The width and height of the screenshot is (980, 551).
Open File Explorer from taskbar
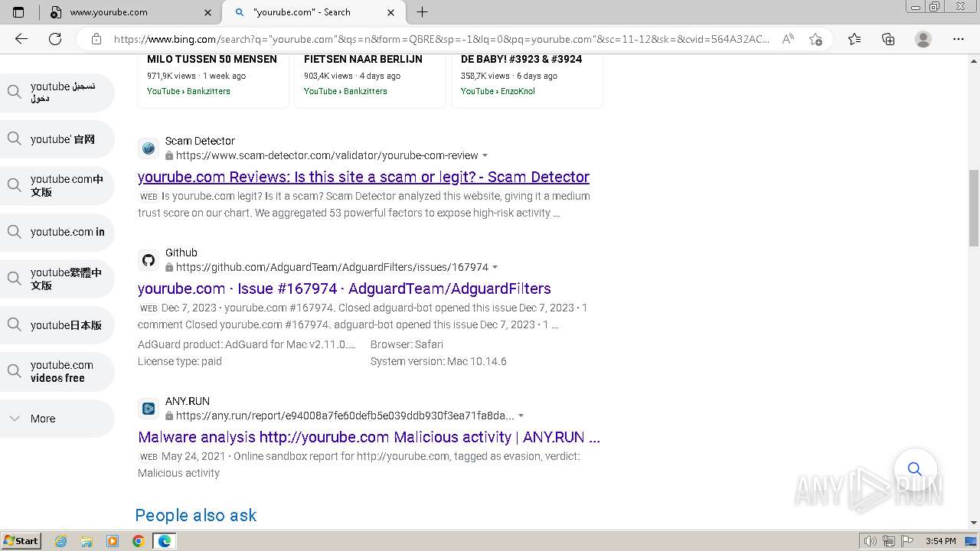click(x=87, y=541)
